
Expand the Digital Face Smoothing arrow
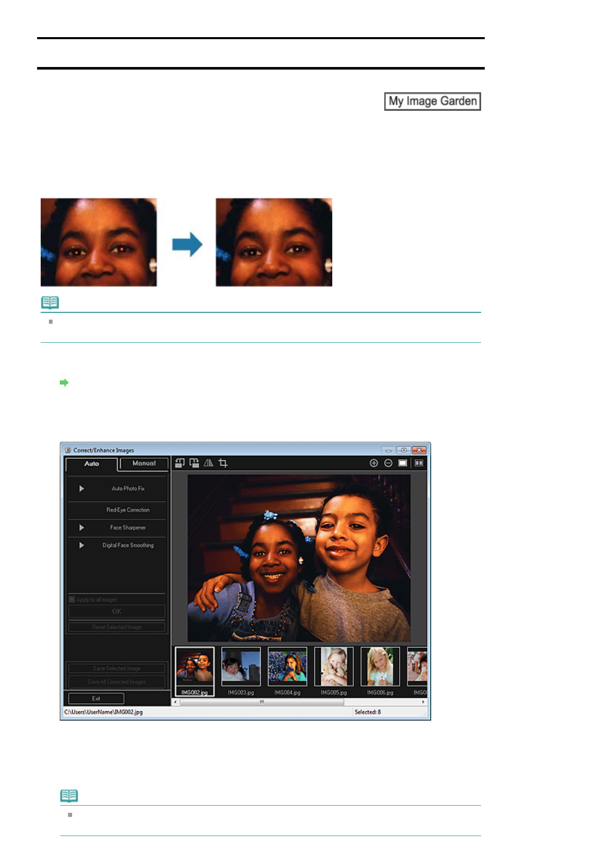click(81, 545)
